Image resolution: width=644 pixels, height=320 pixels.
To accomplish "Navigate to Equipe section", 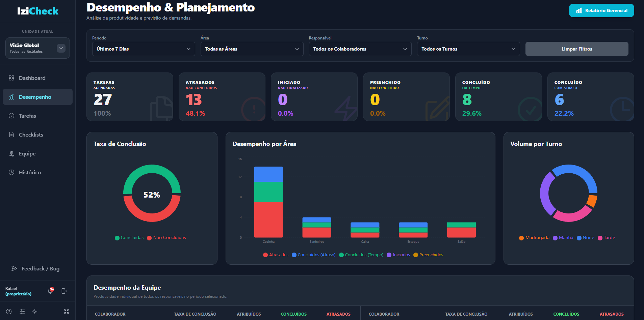I will pos(37,153).
